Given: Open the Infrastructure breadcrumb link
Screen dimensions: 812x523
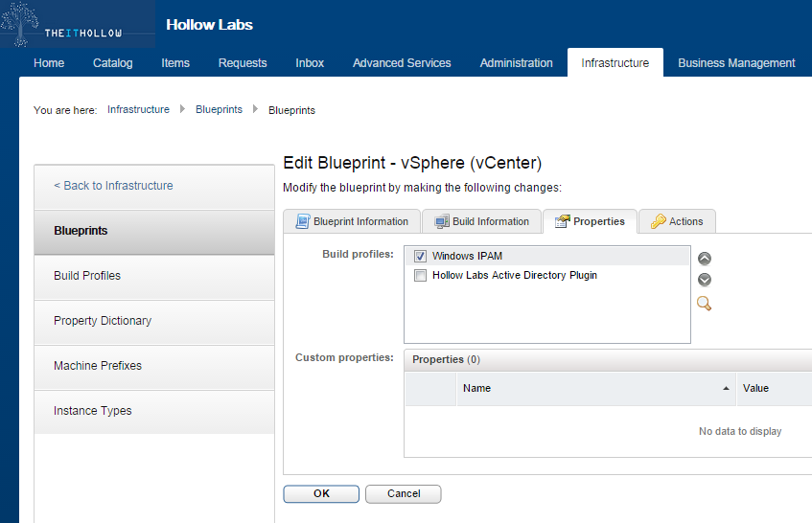Looking at the screenshot, I should pyautogui.click(x=138, y=110).
